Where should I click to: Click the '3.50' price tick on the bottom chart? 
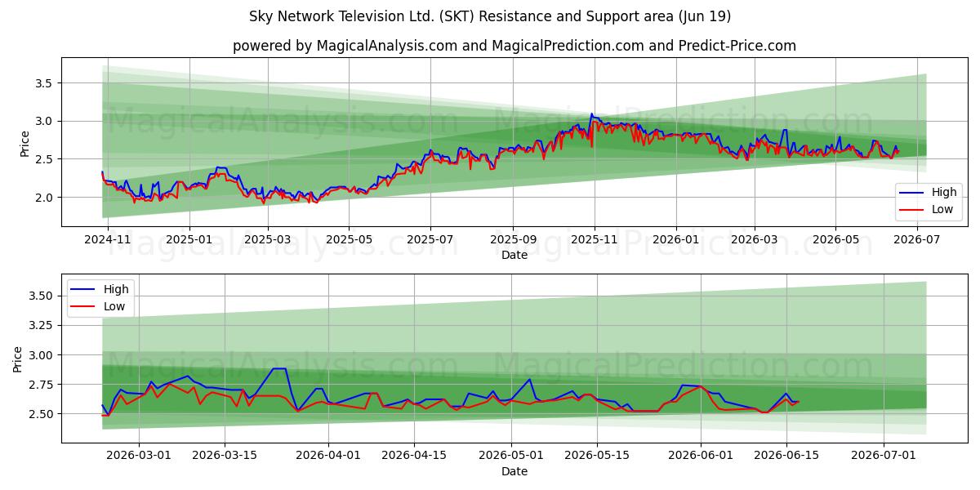point(41,296)
